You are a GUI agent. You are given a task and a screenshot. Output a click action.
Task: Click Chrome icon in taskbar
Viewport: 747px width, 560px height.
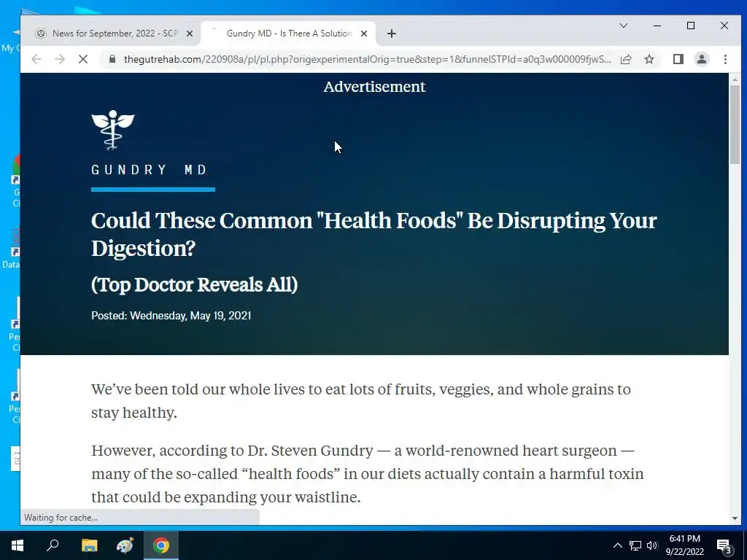pyautogui.click(x=161, y=545)
